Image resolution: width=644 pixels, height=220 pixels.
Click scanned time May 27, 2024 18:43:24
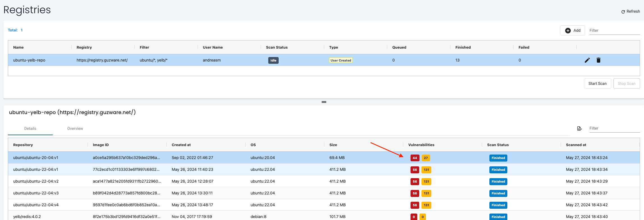[x=587, y=158]
